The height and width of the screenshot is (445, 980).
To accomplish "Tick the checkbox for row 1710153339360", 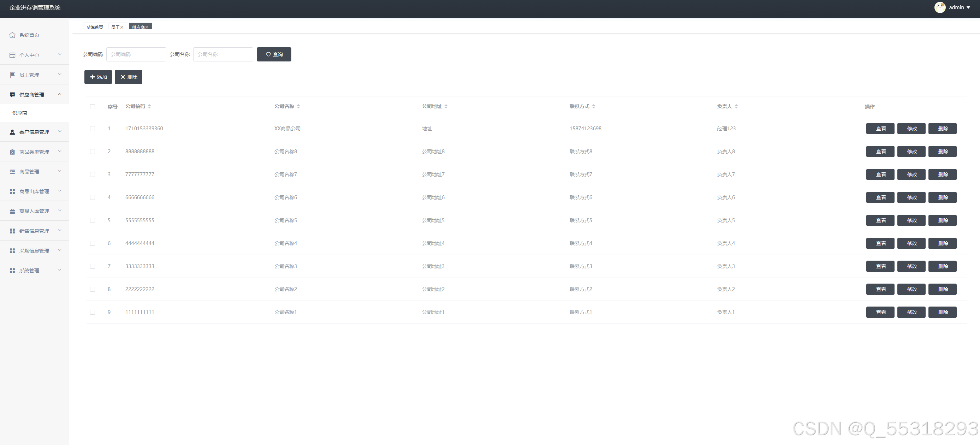I will [x=93, y=129].
